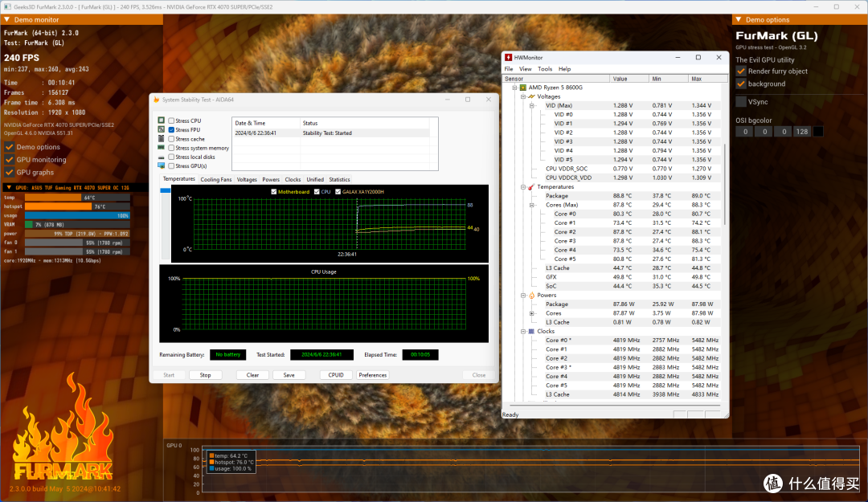Image resolution: width=868 pixels, height=502 pixels.
Task: Enable Stress local disks checkbox
Action: click(172, 157)
